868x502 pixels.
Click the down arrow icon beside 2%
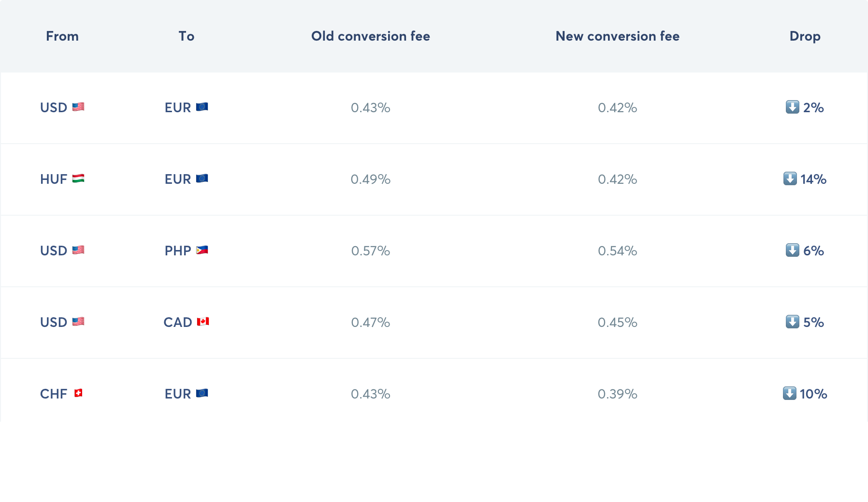[x=793, y=107]
